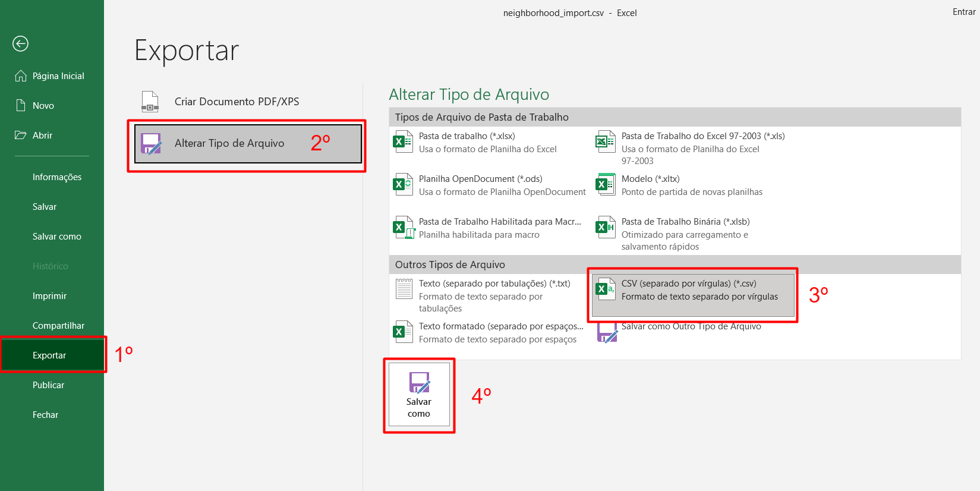Click the Modelo xltx icon

[605, 185]
